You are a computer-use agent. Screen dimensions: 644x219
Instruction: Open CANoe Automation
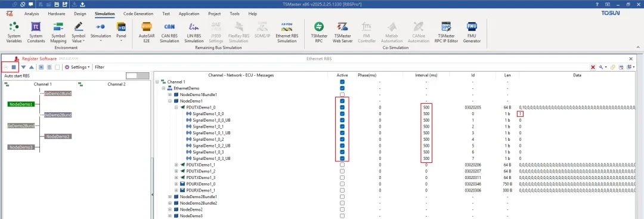click(418, 32)
